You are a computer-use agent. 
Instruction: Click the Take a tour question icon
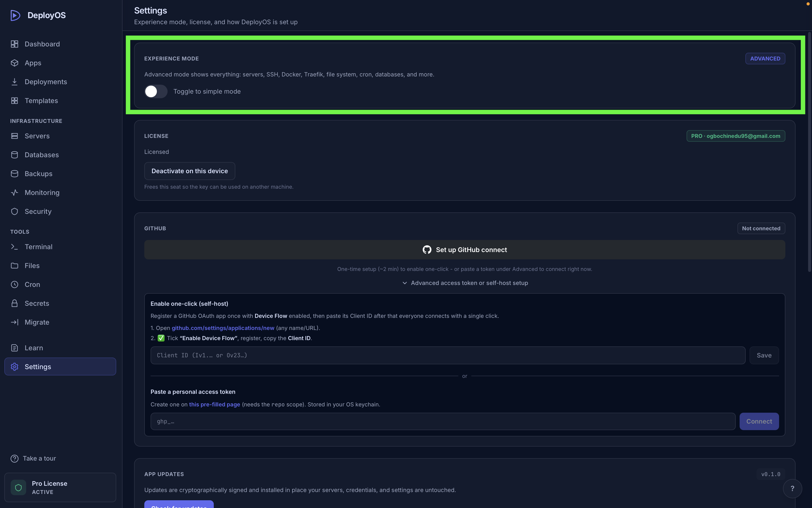click(15, 458)
